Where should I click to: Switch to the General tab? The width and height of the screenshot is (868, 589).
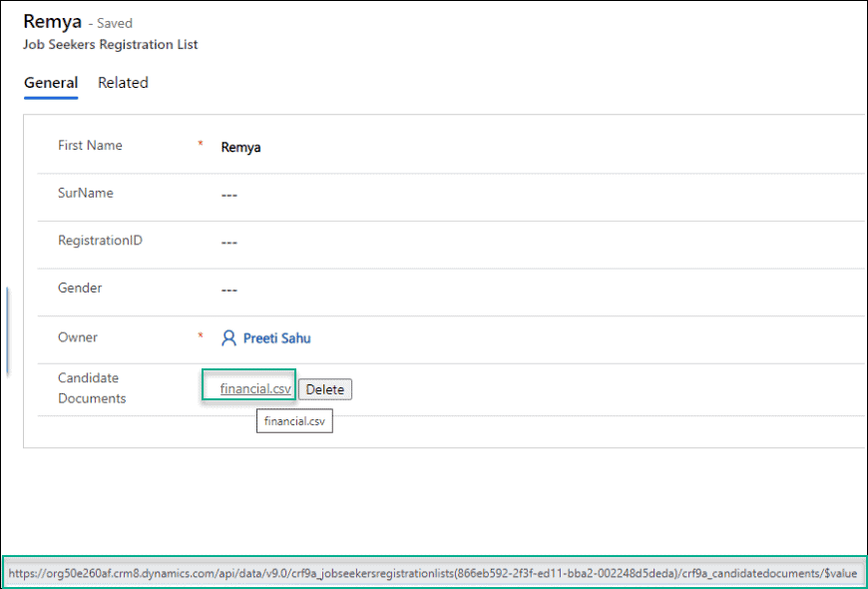coord(51,83)
